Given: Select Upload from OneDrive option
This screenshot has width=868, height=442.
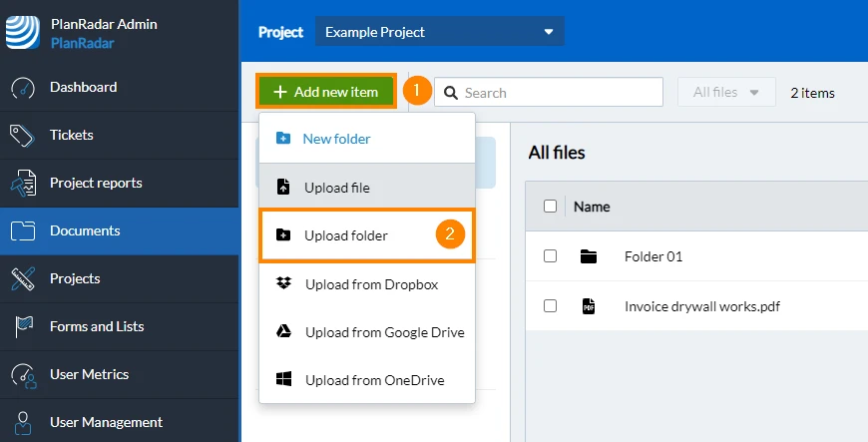Looking at the screenshot, I should pos(367,380).
